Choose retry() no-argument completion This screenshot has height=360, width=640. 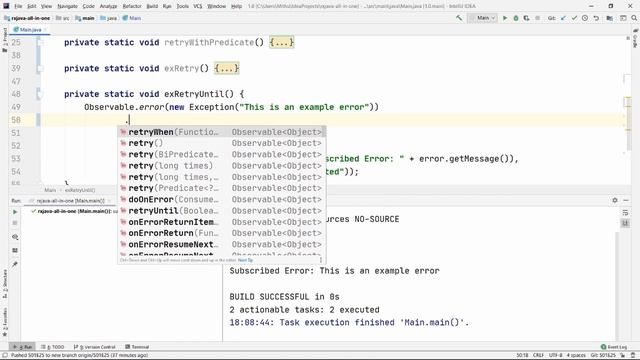pyautogui.click(x=221, y=143)
